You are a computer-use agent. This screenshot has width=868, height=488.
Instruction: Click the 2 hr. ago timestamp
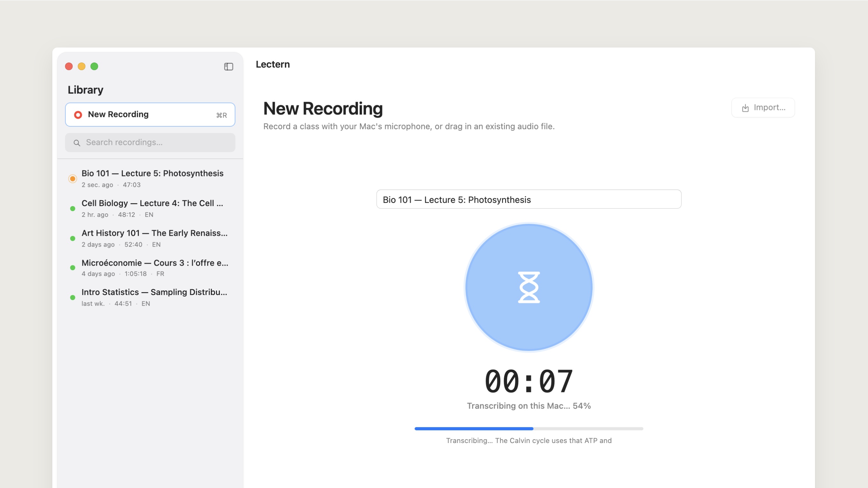(95, 215)
